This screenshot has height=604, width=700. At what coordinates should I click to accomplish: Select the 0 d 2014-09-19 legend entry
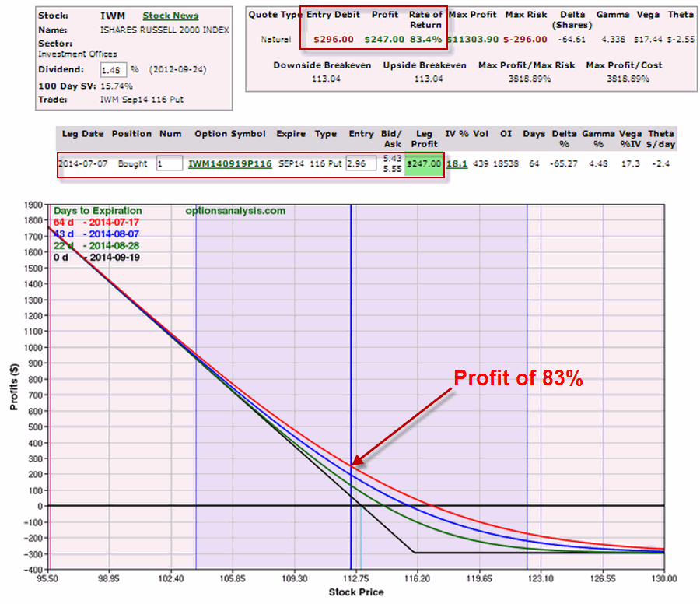pyautogui.click(x=96, y=258)
